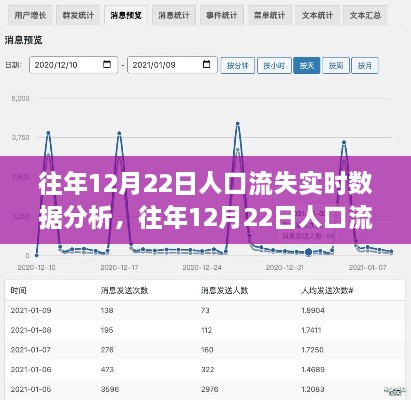Click the value 473 in table
The image size is (411, 400).
107,370
